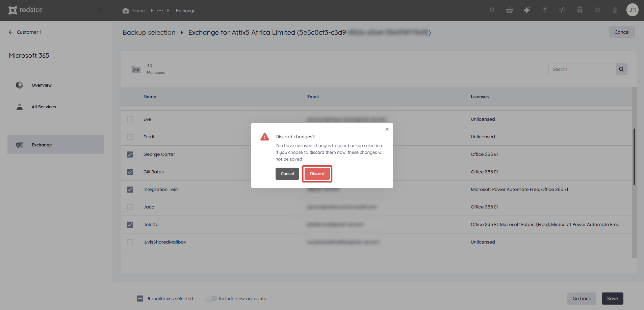
Task: Click the red Discard button
Action: point(317,174)
